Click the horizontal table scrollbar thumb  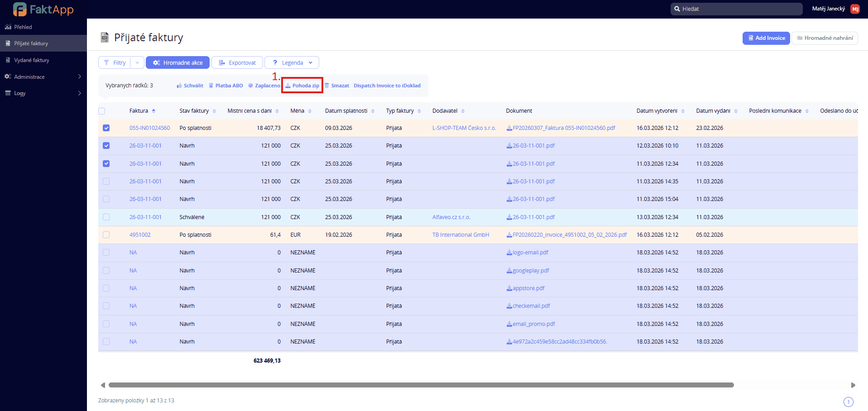click(x=421, y=385)
